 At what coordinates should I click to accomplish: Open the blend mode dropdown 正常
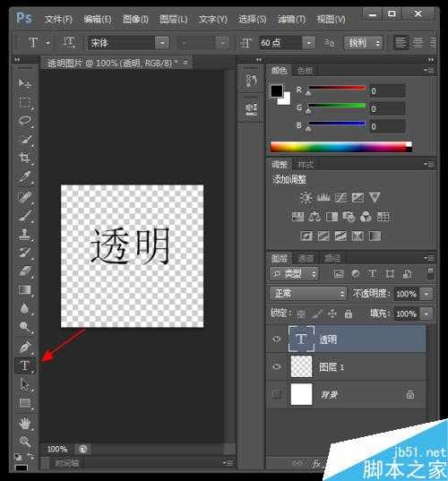tap(308, 294)
